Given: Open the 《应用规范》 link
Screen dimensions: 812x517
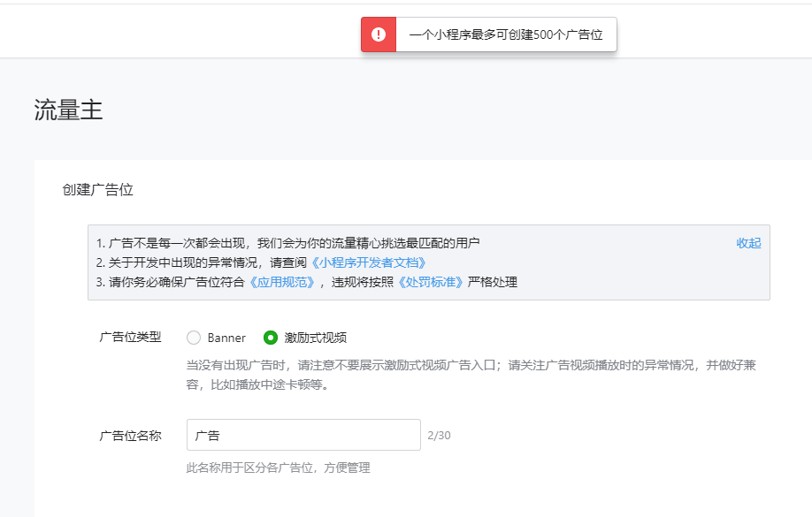Looking at the screenshot, I should [x=281, y=282].
